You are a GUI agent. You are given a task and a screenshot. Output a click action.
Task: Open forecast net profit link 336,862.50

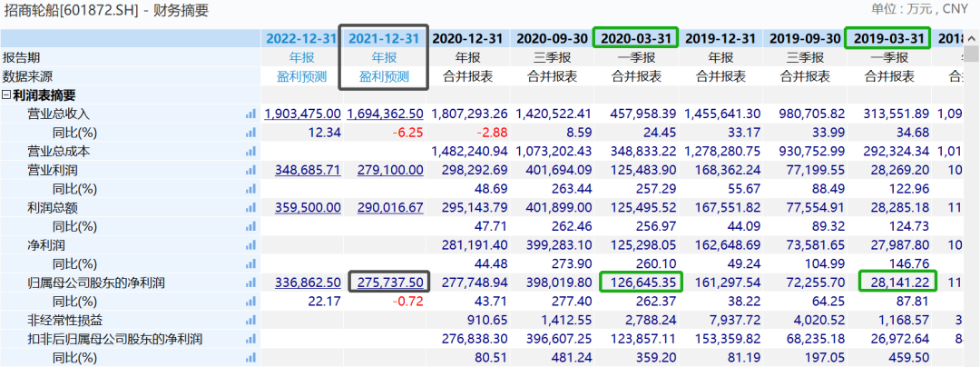(309, 283)
